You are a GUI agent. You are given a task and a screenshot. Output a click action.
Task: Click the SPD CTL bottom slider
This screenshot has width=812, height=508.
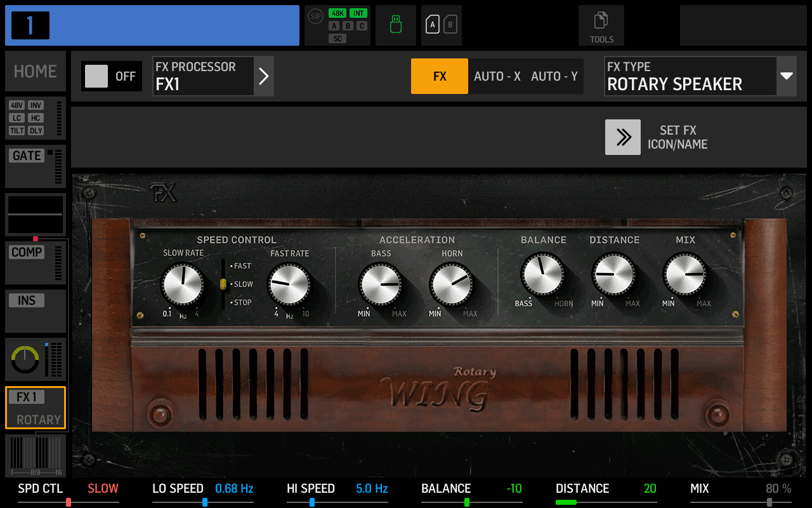(69, 502)
